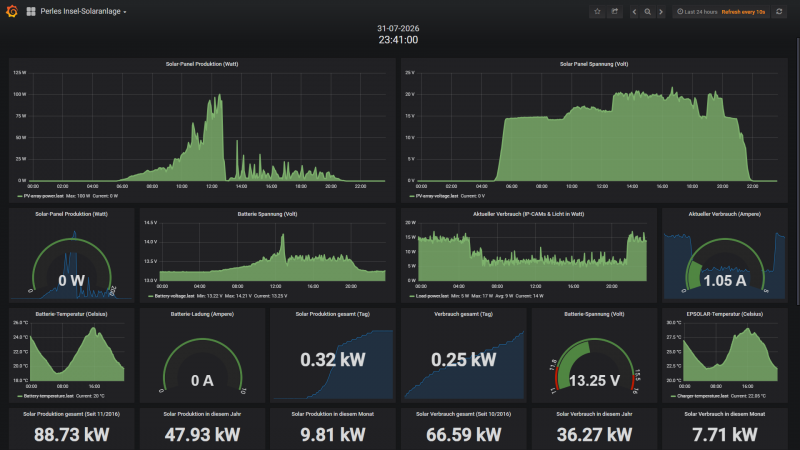Open Batterie Spannung (Volt) panel title menu
The width and height of the screenshot is (800, 450).
click(267, 214)
